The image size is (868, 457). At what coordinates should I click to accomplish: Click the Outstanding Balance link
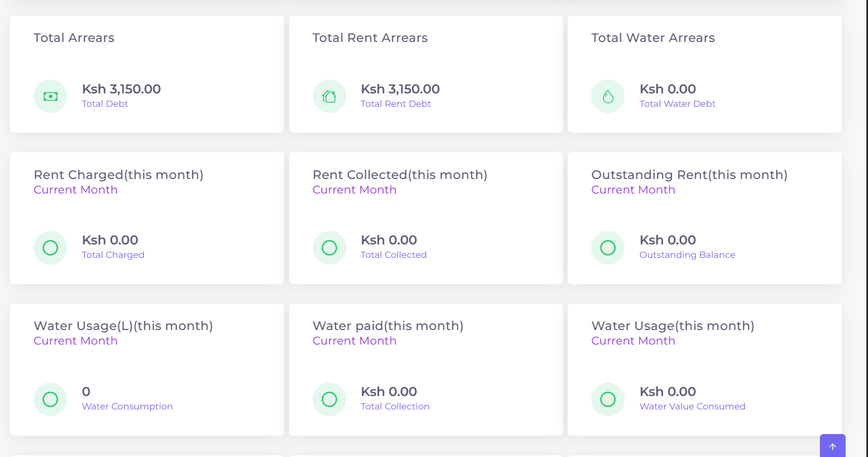coord(687,255)
